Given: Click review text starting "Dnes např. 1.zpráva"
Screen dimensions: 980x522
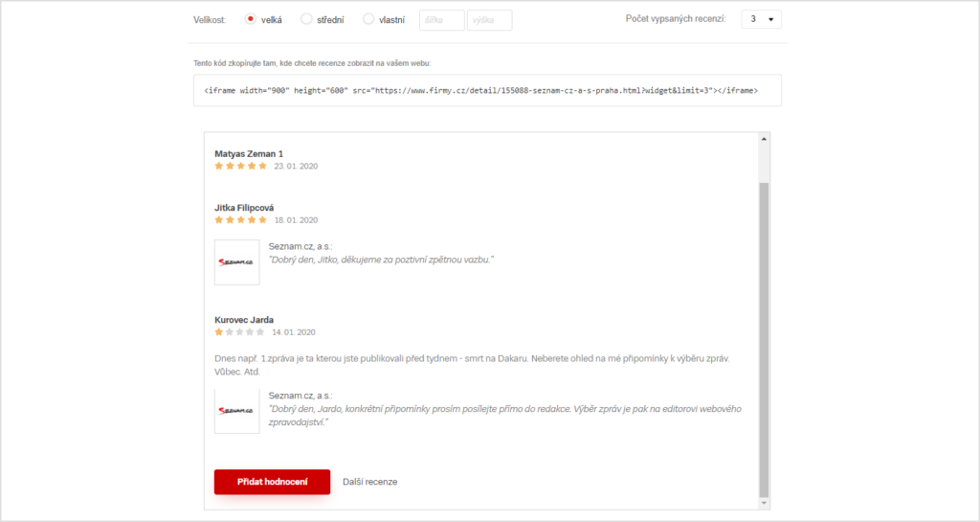Looking at the screenshot, I should pos(472,365).
